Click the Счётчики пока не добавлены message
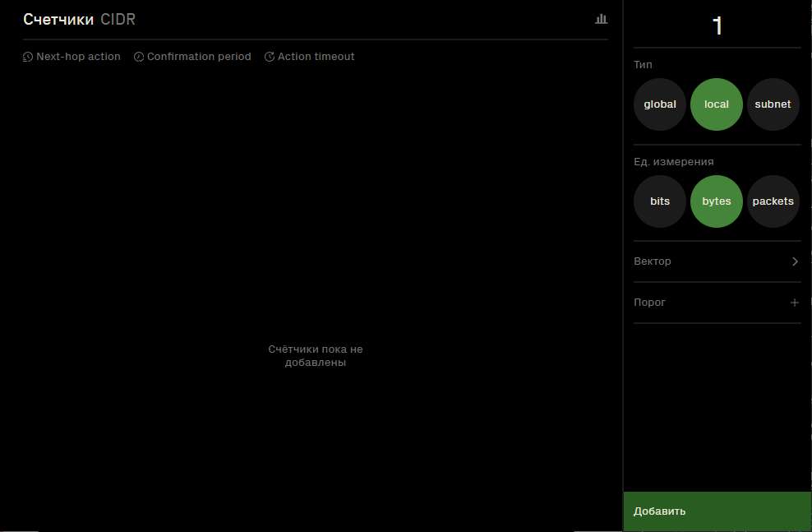 click(x=316, y=356)
